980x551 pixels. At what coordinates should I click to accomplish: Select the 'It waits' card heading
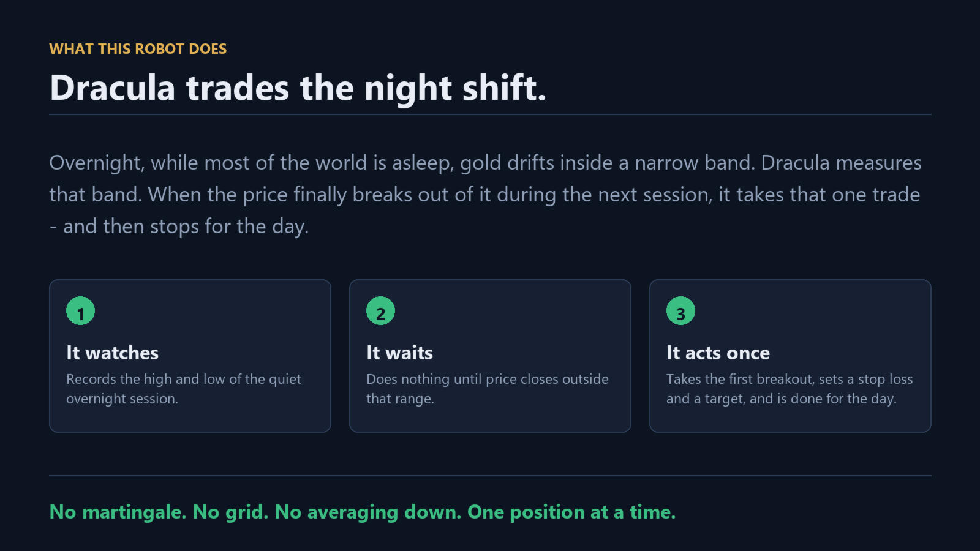(x=399, y=353)
